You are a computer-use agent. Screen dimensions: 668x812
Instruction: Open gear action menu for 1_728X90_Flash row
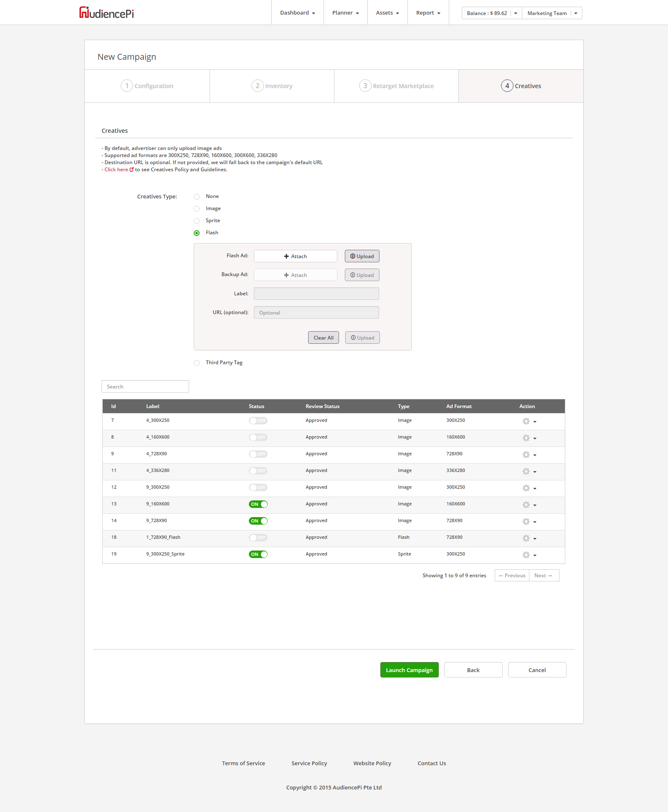(x=529, y=538)
